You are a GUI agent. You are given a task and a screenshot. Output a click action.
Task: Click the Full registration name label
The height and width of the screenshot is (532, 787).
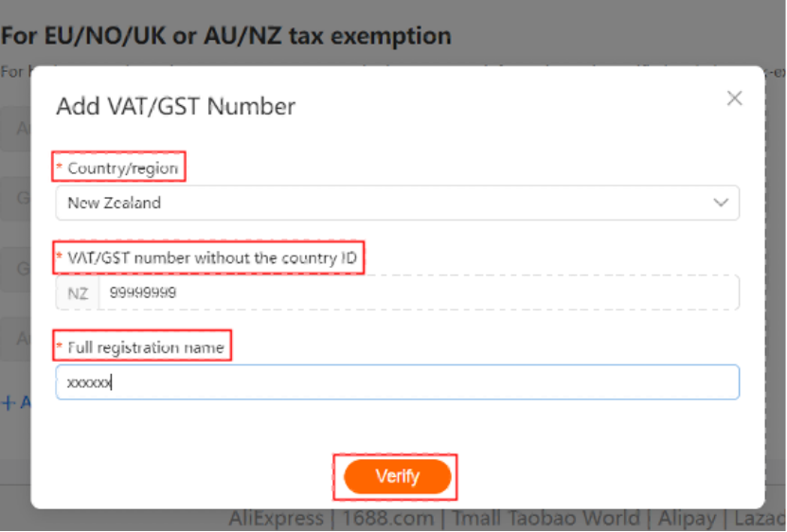coord(146,347)
